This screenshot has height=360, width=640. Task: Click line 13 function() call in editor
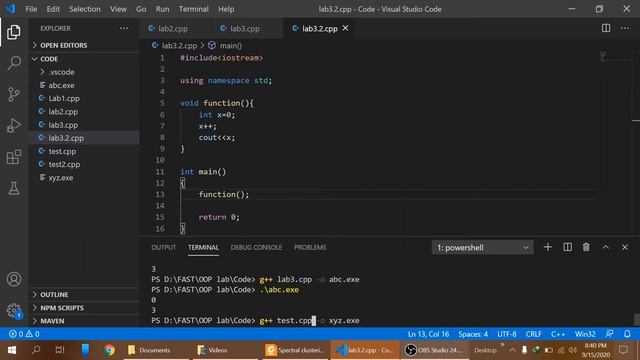224,195
